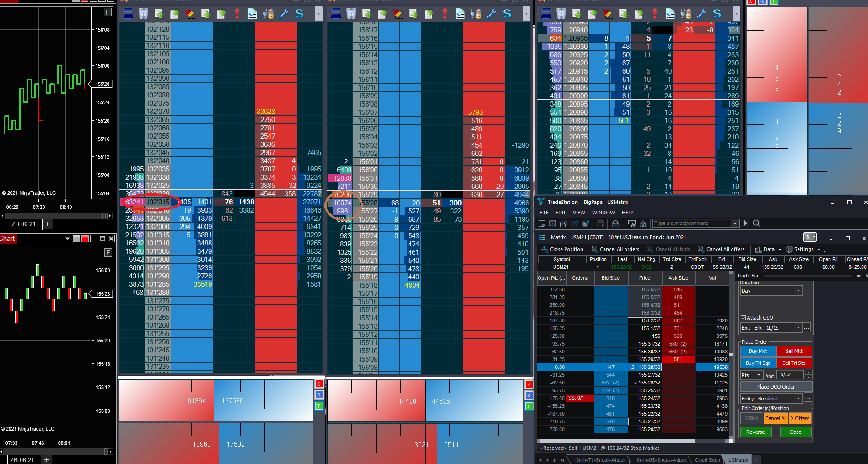Image resolution: width=868 pixels, height=464 pixels.
Task: Click the red exclamation icon in the 132 DOM toolbar
Action: coord(237,14)
